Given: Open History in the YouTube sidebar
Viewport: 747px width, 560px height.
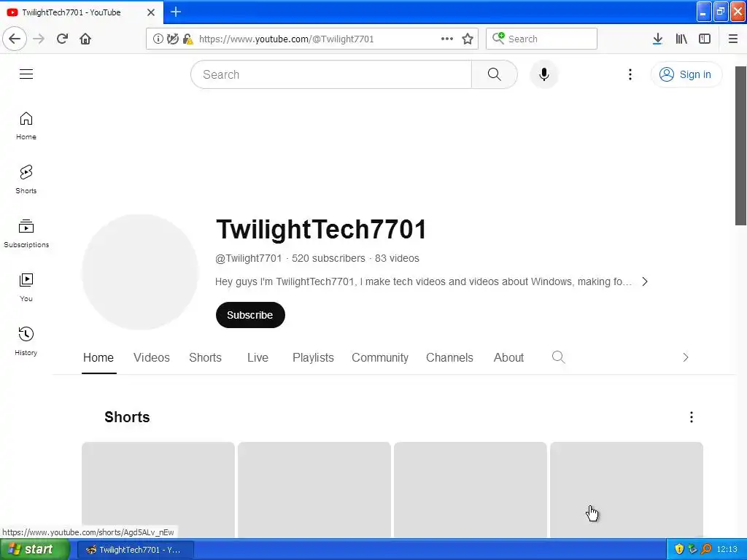Looking at the screenshot, I should [x=26, y=341].
